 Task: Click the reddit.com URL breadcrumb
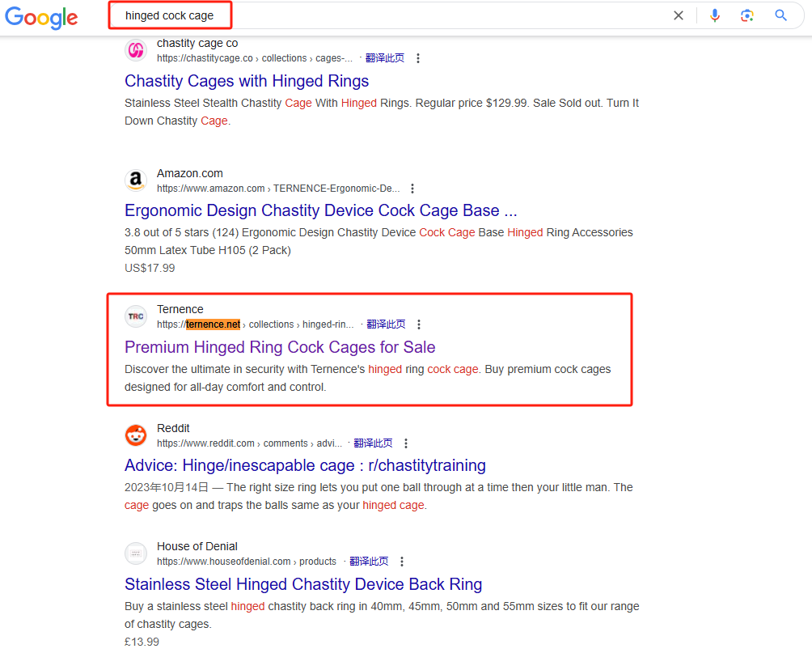coord(250,443)
